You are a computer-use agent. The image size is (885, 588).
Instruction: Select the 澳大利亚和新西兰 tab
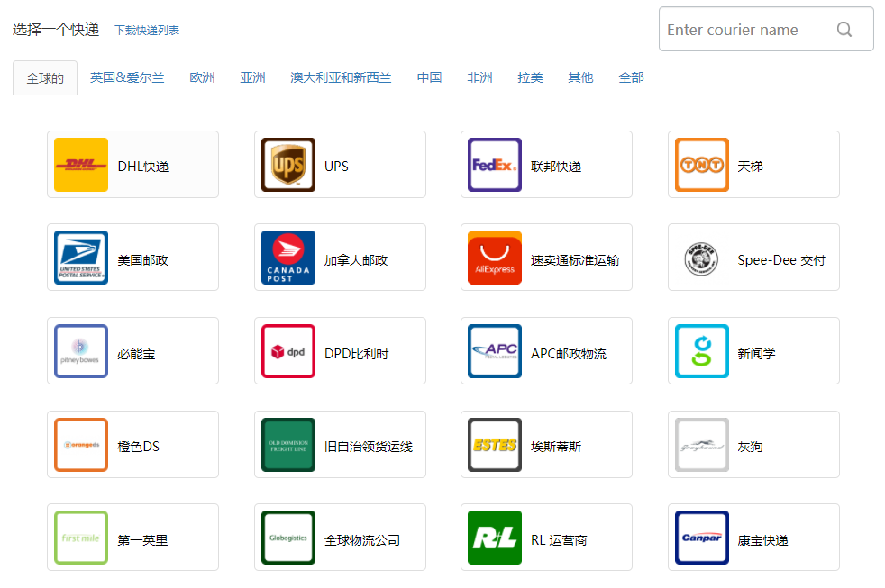(x=341, y=77)
